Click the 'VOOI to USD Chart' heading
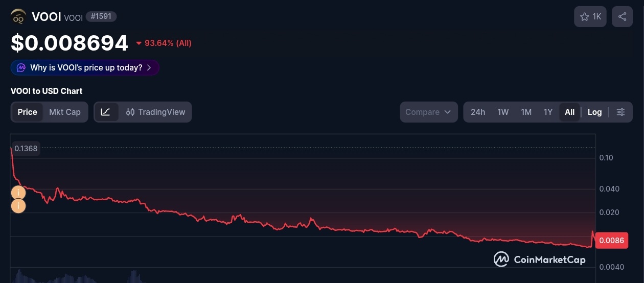Screen dimensions: 644x283 (x=47, y=91)
